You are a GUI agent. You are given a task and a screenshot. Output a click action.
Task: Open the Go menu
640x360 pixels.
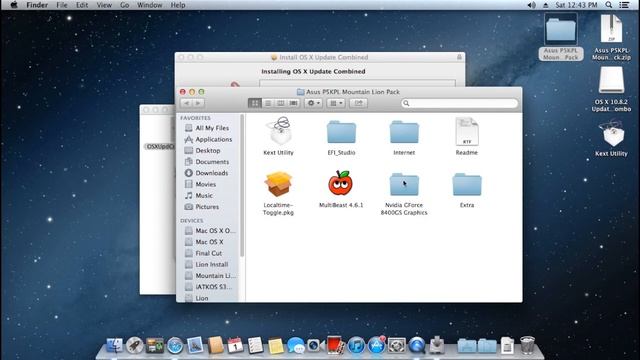[124, 5]
